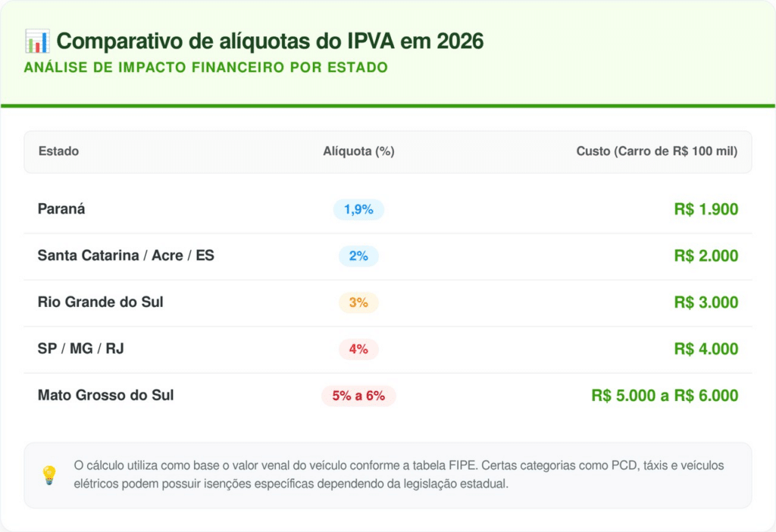Click the 5% a 6% badge
The height and width of the screenshot is (532, 776).
pyautogui.click(x=358, y=396)
